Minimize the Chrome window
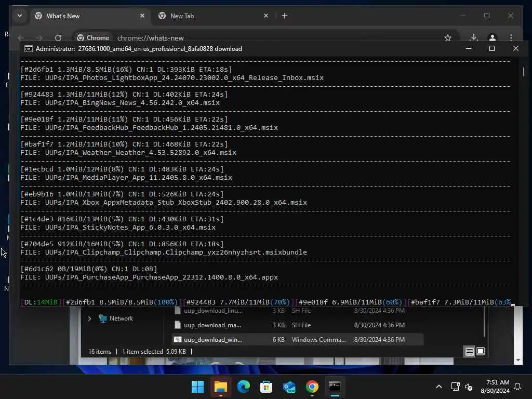532x399 pixels. [463, 16]
